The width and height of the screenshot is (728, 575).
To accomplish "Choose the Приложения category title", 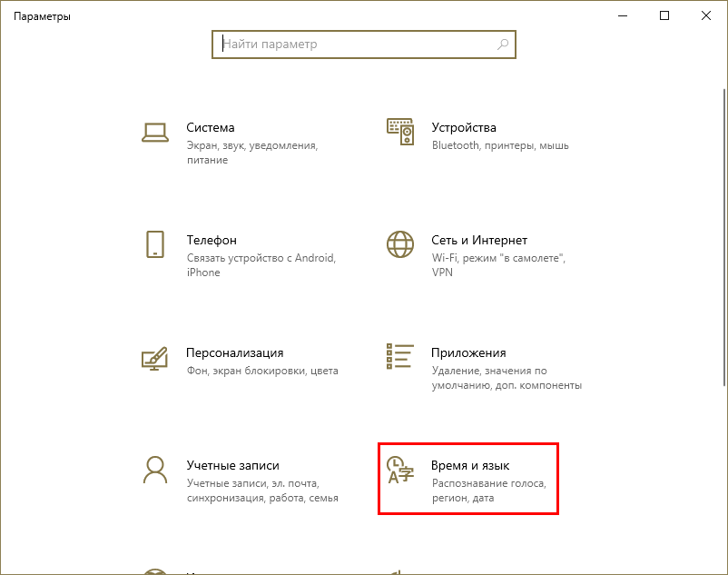I will click(468, 353).
